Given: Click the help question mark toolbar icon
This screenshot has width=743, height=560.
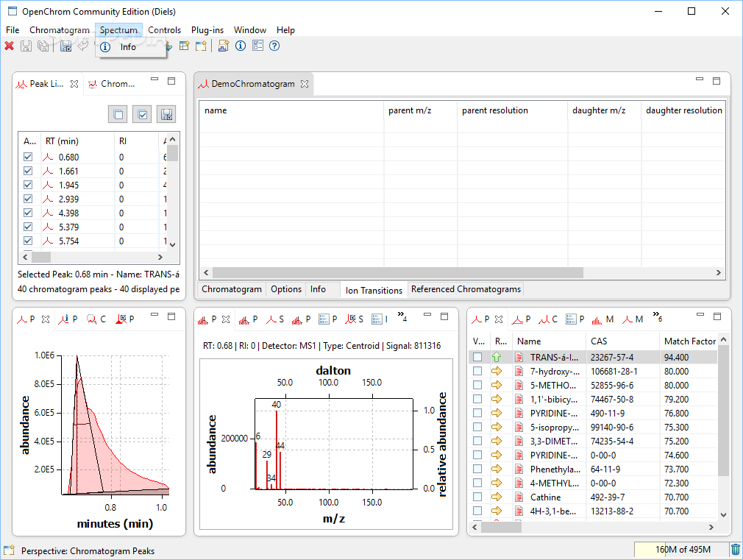Looking at the screenshot, I should coord(274,46).
